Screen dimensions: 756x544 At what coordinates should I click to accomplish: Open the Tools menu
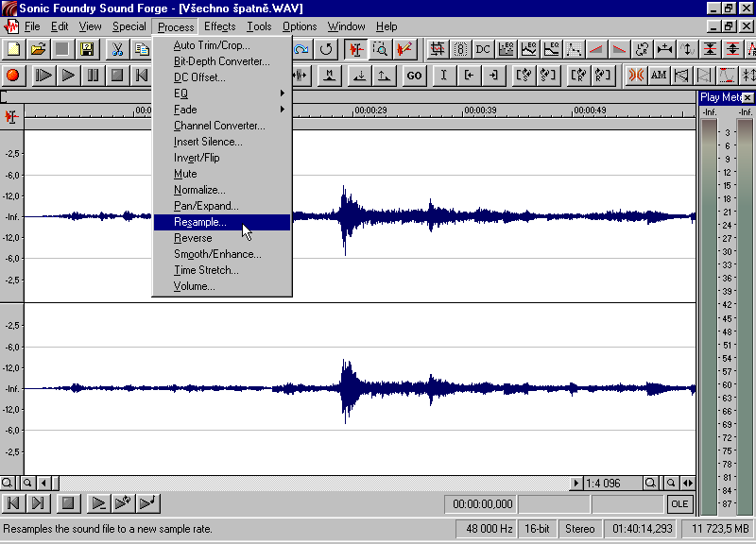[x=259, y=26]
